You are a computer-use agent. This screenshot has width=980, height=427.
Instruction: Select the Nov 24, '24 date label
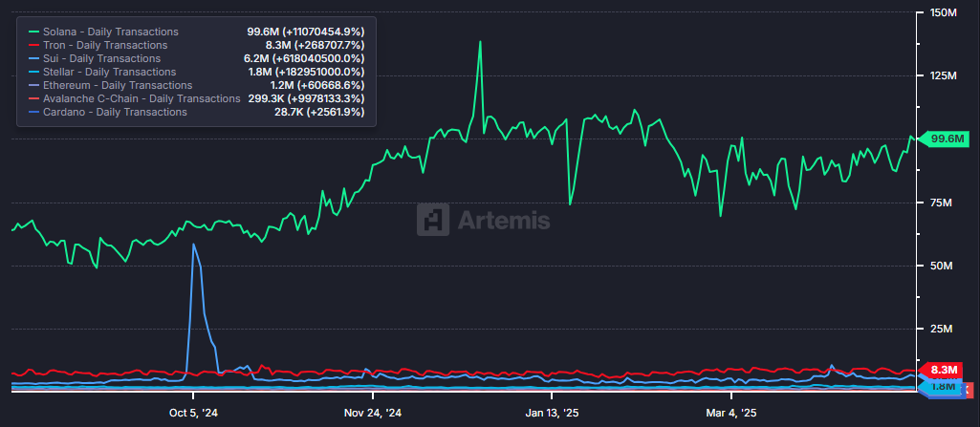point(373,414)
